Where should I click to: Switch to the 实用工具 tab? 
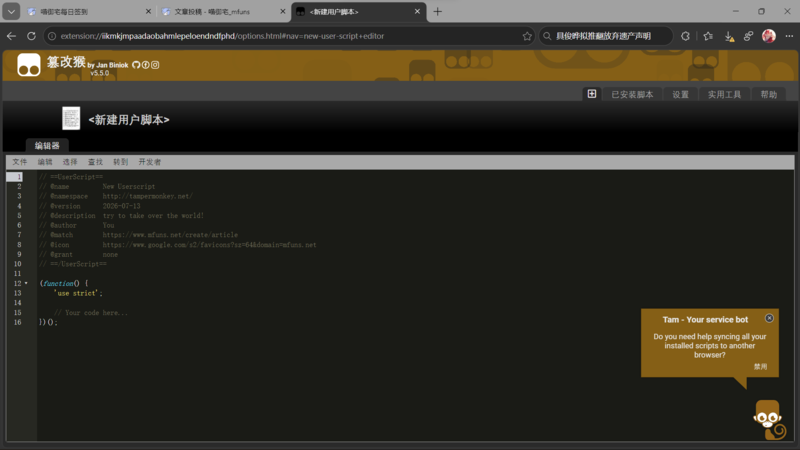pyautogui.click(x=724, y=94)
